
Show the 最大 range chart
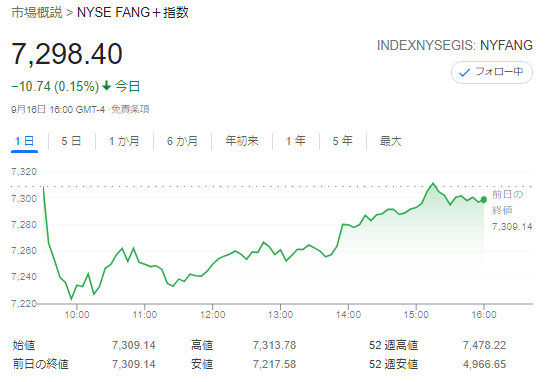(x=391, y=141)
